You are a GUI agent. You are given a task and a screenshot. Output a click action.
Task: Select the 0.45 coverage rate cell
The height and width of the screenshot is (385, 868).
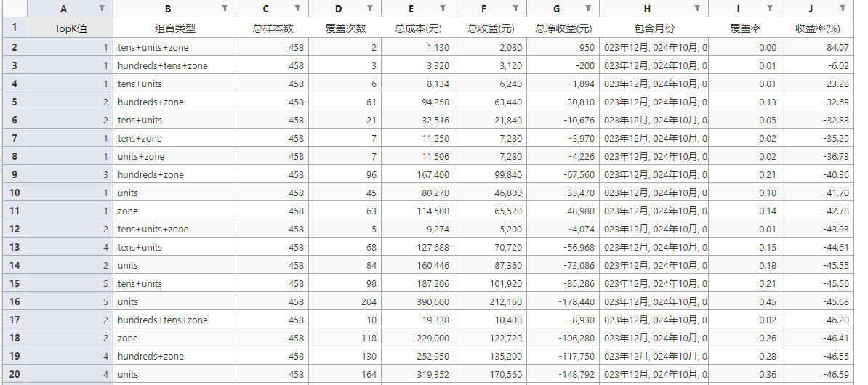pyautogui.click(x=745, y=302)
